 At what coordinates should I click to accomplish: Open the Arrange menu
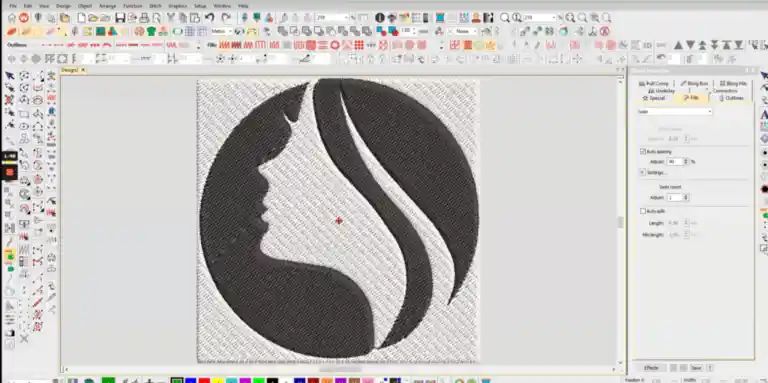[107, 6]
